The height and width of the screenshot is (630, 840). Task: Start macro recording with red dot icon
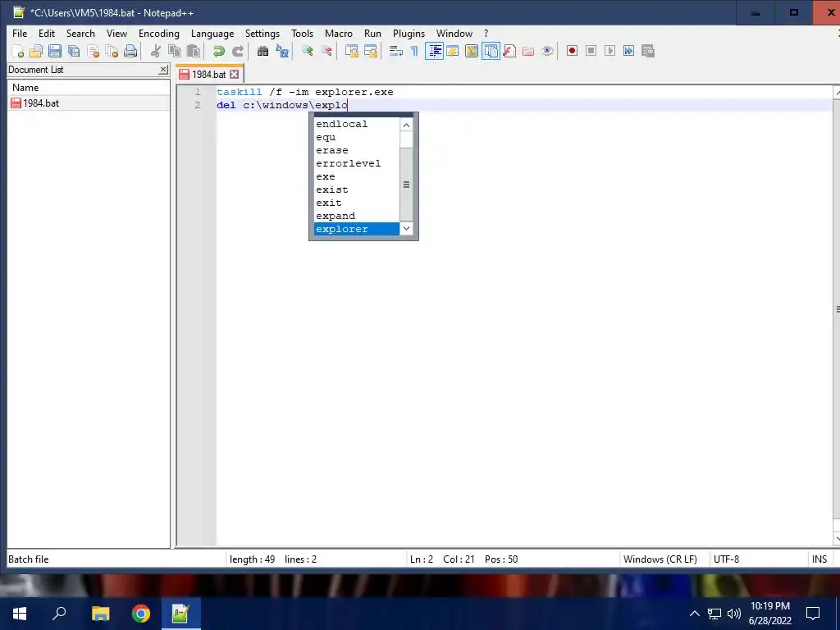[x=572, y=51]
